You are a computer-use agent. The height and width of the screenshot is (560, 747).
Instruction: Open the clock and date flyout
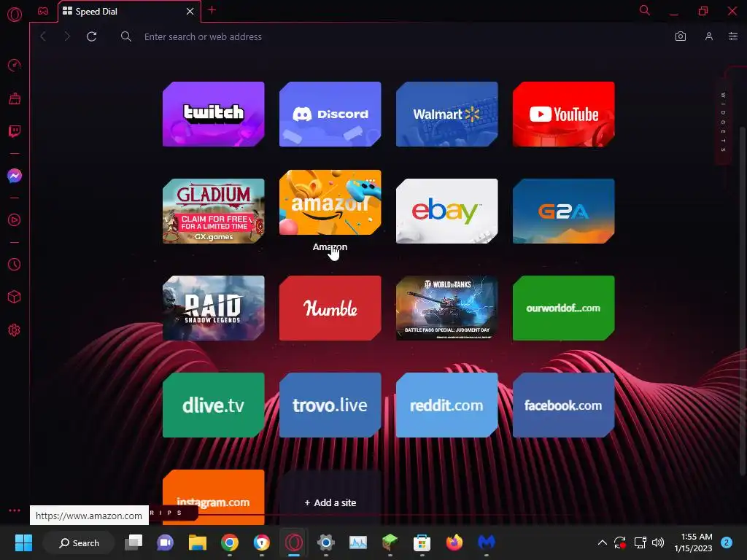(693, 542)
